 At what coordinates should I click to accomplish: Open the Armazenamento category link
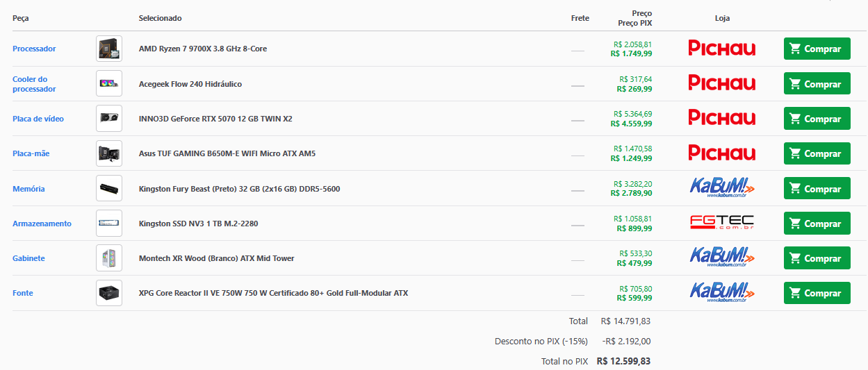[42, 224]
